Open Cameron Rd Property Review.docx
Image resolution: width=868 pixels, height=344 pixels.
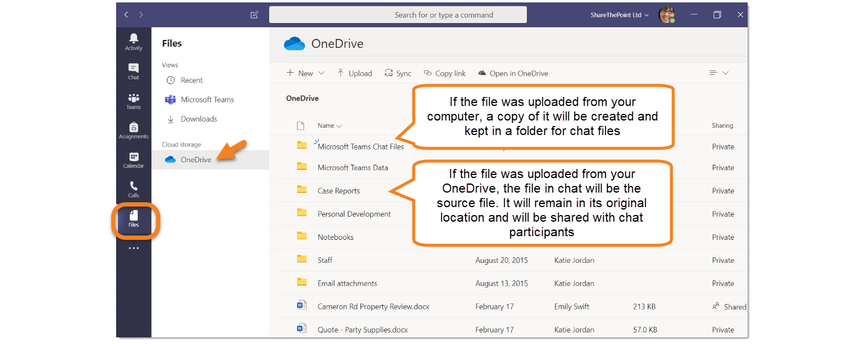click(373, 306)
